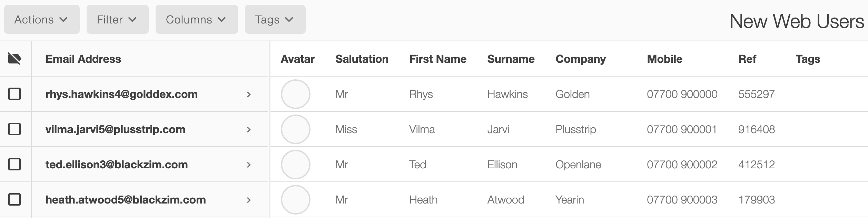Expand the Filter dropdown
Viewport: 868px width, 218px height.
(x=118, y=19)
